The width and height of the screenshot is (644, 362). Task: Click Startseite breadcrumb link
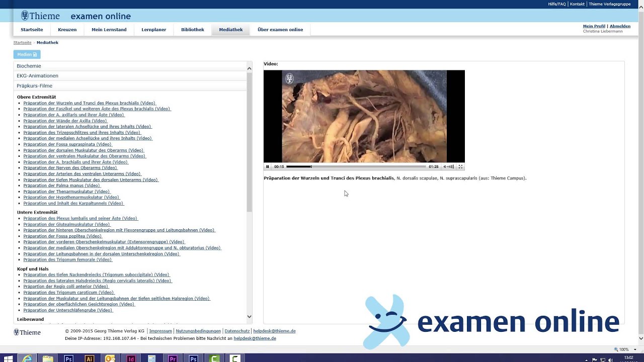(x=22, y=43)
